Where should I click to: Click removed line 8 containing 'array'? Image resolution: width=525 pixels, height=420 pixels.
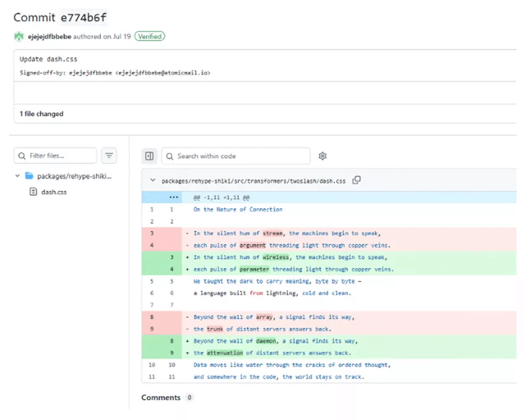[329, 317]
